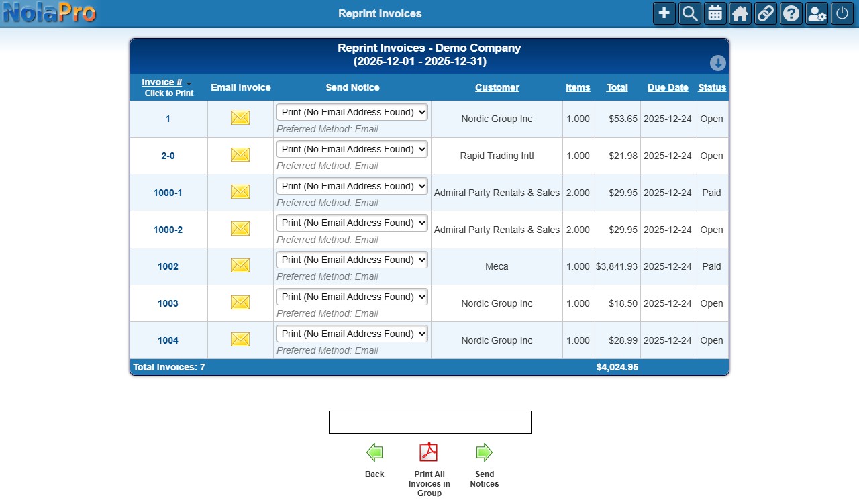Open Send Notice dropdown for invoice 1000-1
This screenshot has height=504, width=859.
(x=352, y=186)
